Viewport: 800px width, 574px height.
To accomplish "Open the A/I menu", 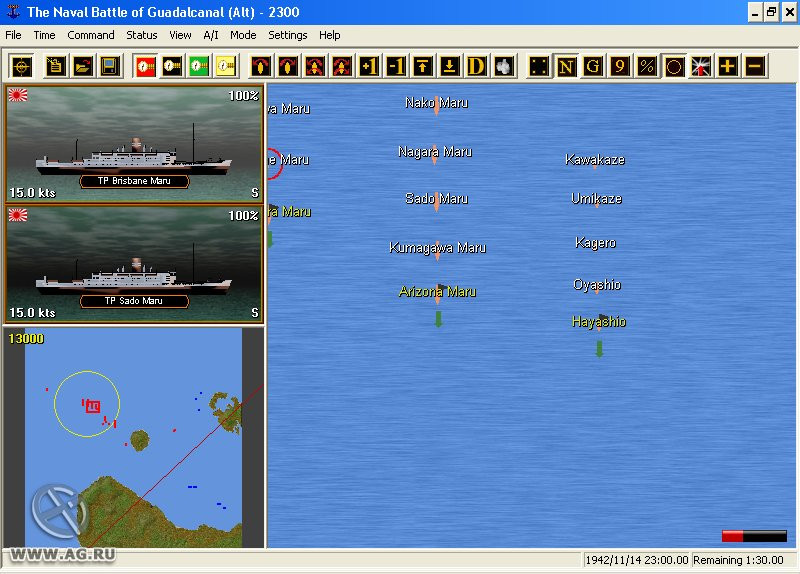I will (x=211, y=35).
